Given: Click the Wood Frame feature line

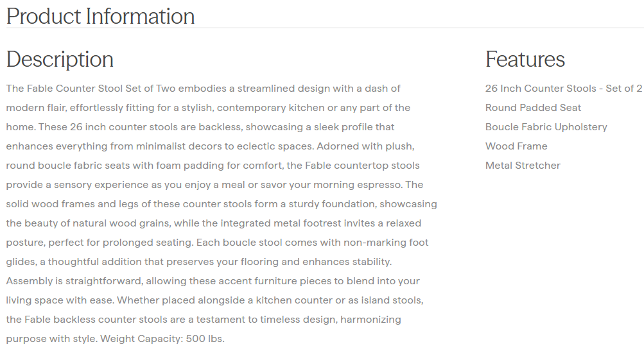Looking at the screenshot, I should [516, 146].
